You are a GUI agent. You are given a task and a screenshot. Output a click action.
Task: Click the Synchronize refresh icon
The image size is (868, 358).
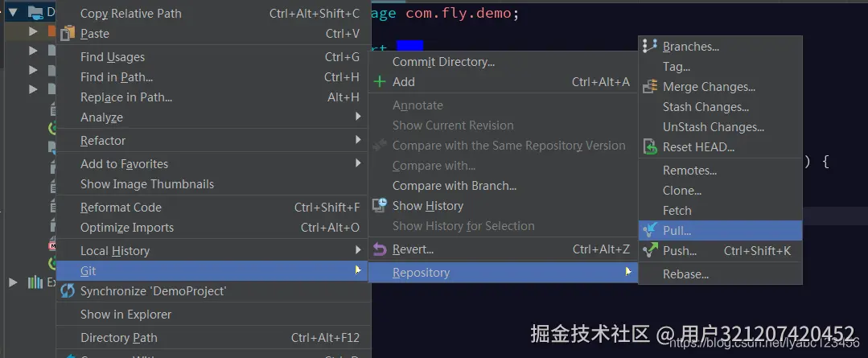click(68, 291)
